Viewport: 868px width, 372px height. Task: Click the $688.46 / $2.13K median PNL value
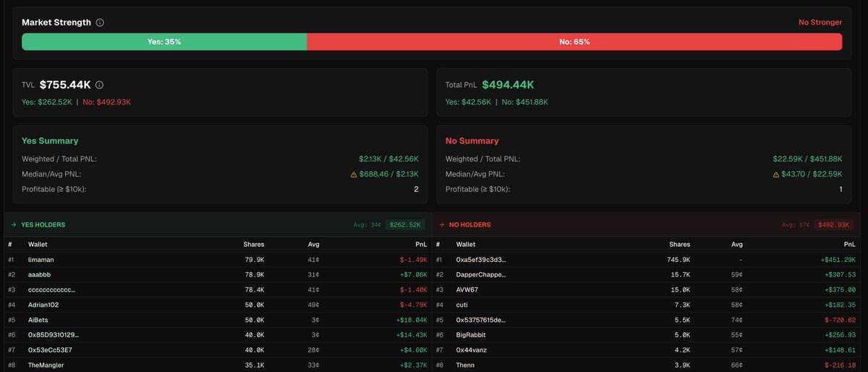(x=390, y=174)
